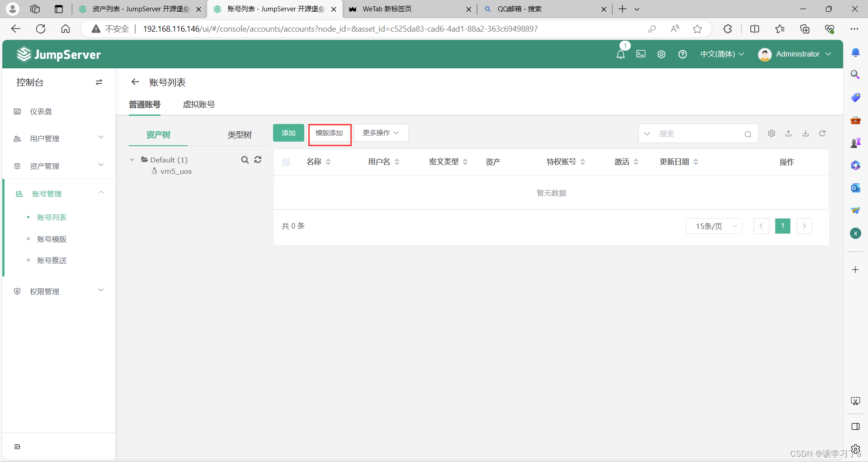Open Edge sidebar bell icon
The image size is (868, 462).
(x=855, y=52)
